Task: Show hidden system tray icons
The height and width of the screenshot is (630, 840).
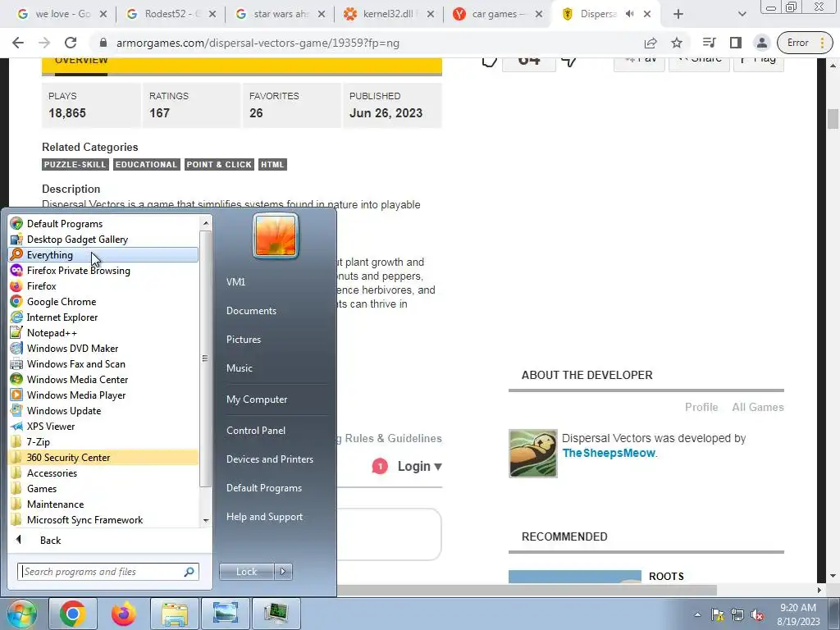Action: pyautogui.click(x=697, y=615)
